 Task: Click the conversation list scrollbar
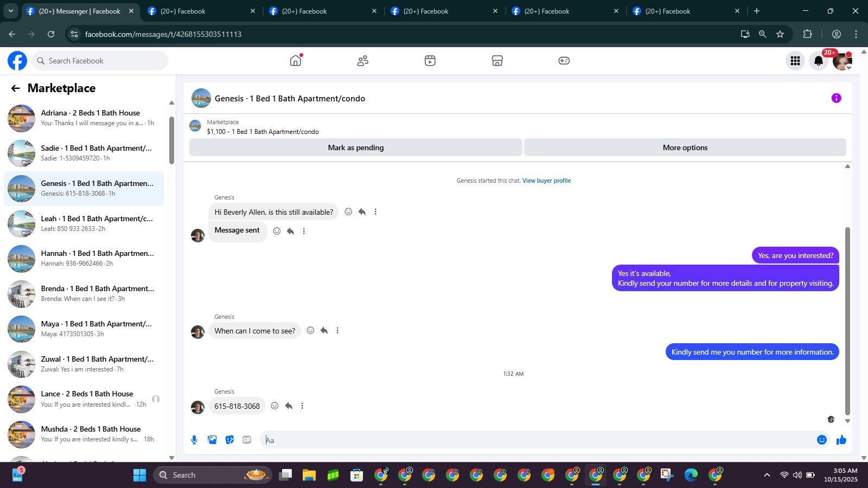171,140
